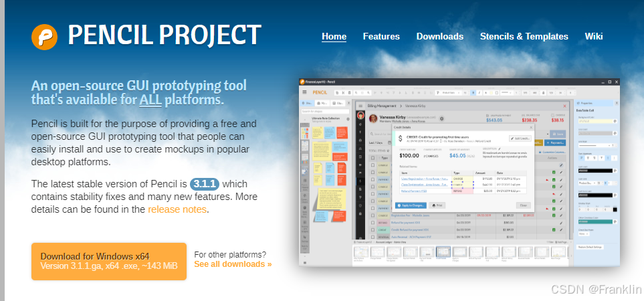Image resolution: width=644 pixels, height=301 pixels.
Task: Open the None dropdown at Properties panel bottom
Action: [584, 234]
